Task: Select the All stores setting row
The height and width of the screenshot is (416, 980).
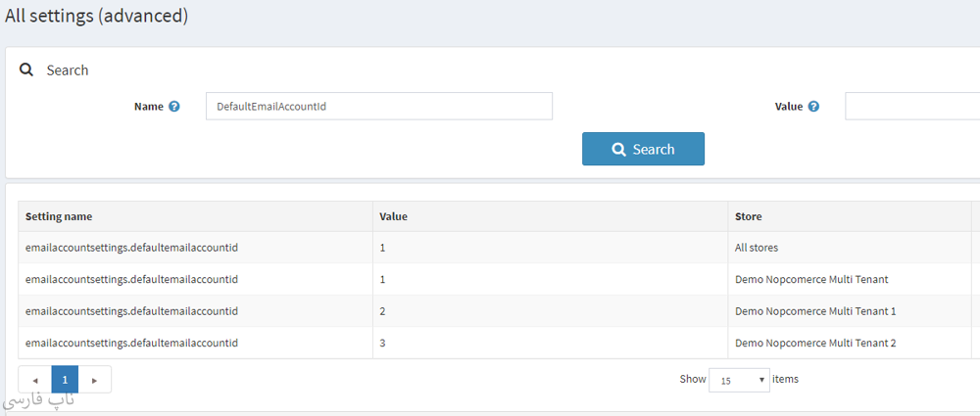Action: tap(131, 248)
